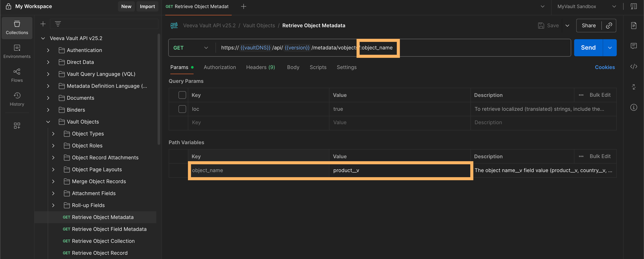
Task: Open the Environments sidebar panel
Action: (17, 52)
